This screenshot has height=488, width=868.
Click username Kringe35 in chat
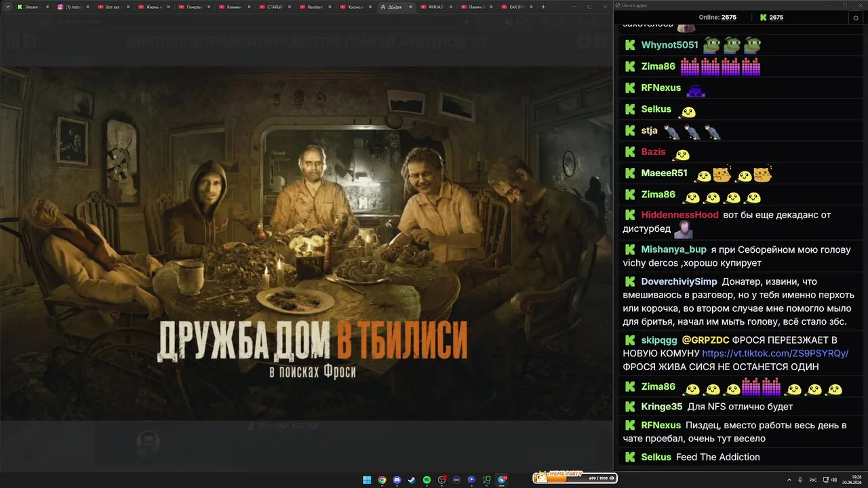pos(662,407)
